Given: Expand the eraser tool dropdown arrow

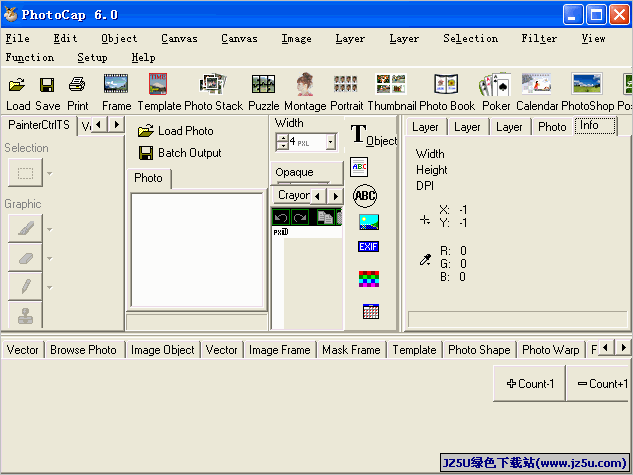Looking at the screenshot, I should click(x=50, y=259).
